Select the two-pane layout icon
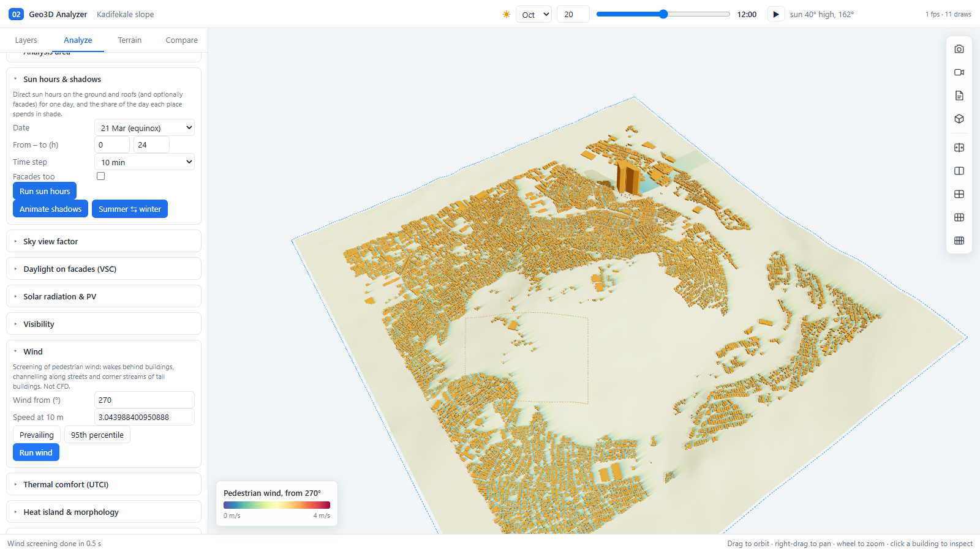Screen dimensions: 980x551 point(959,171)
